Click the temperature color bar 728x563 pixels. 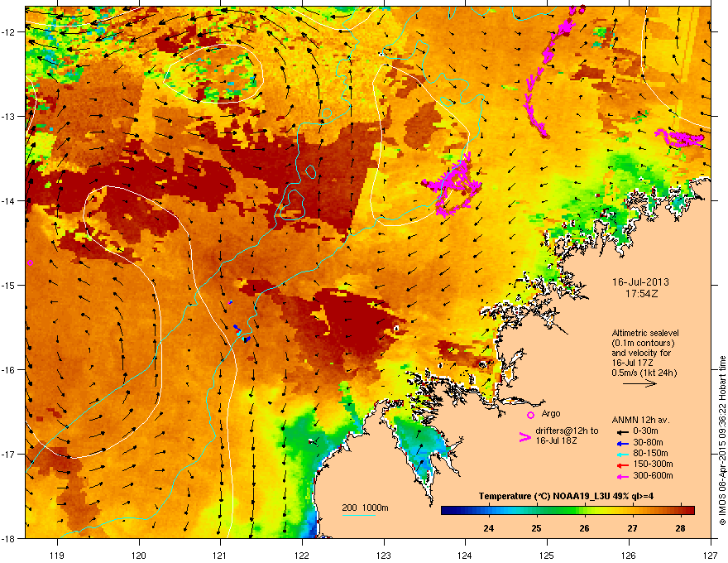point(568,510)
